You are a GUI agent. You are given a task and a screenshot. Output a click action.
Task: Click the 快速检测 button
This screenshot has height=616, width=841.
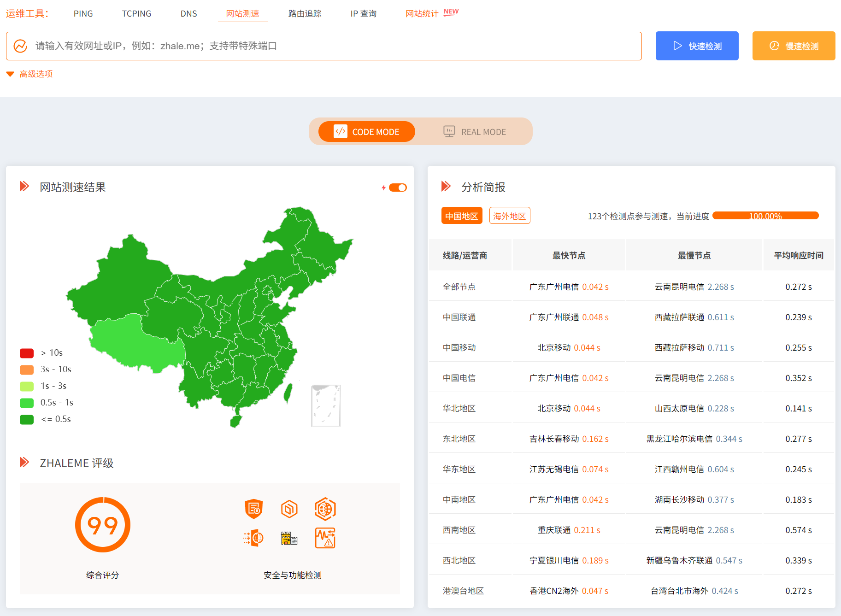[x=697, y=46]
